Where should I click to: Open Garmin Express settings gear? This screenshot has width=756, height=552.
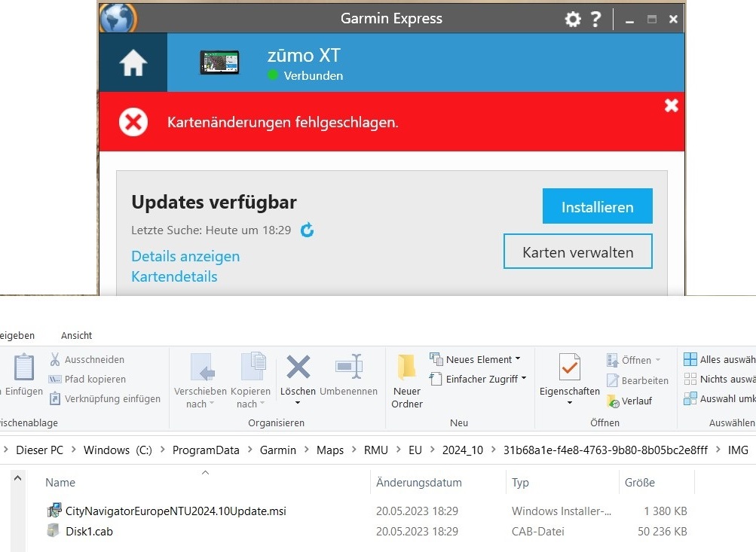coord(573,20)
